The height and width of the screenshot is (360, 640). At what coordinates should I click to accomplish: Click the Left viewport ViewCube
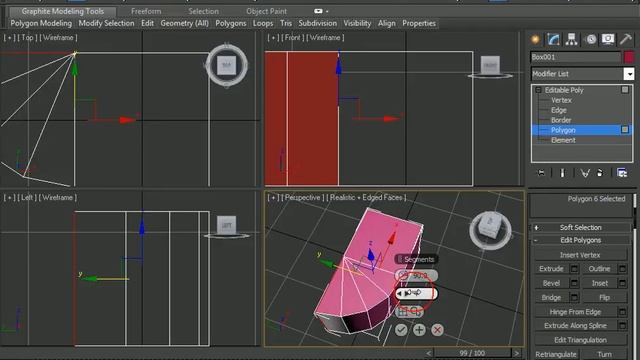pos(227,225)
